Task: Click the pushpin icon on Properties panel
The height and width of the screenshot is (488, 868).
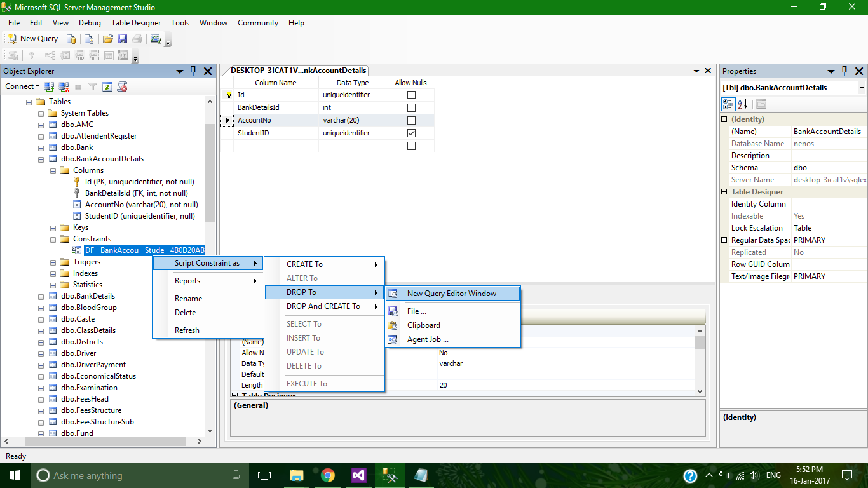Action: (x=844, y=71)
